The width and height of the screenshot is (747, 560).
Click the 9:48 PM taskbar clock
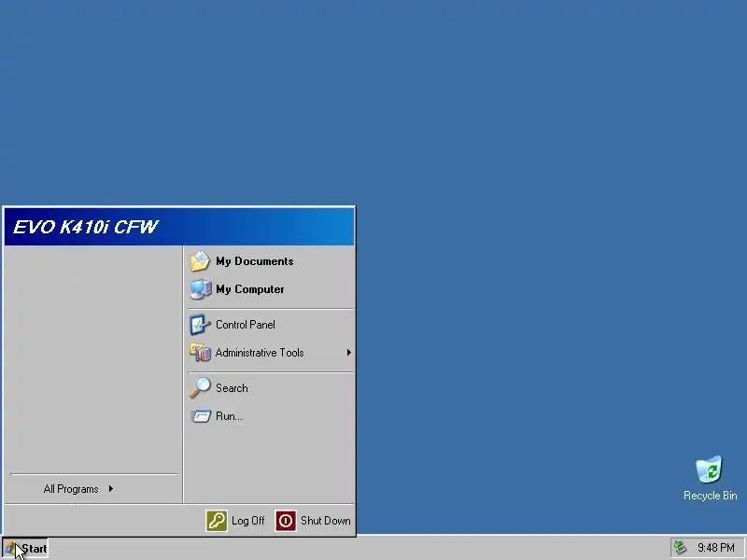715,548
